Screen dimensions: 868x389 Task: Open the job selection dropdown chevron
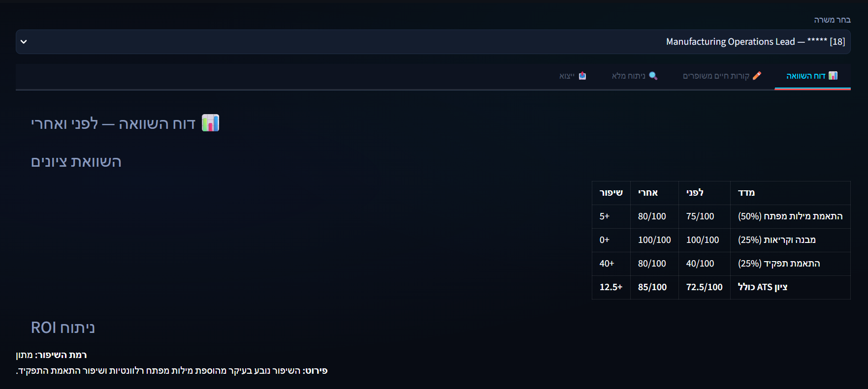pyautogui.click(x=24, y=42)
